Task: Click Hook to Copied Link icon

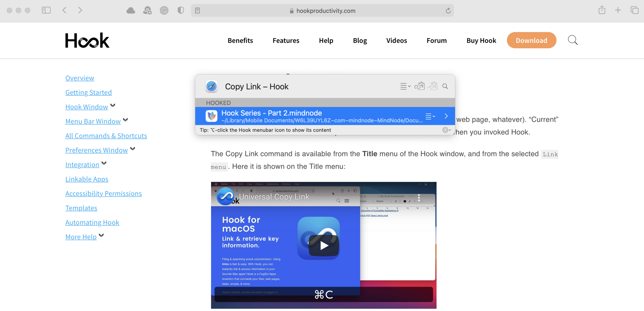Action: (x=433, y=86)
